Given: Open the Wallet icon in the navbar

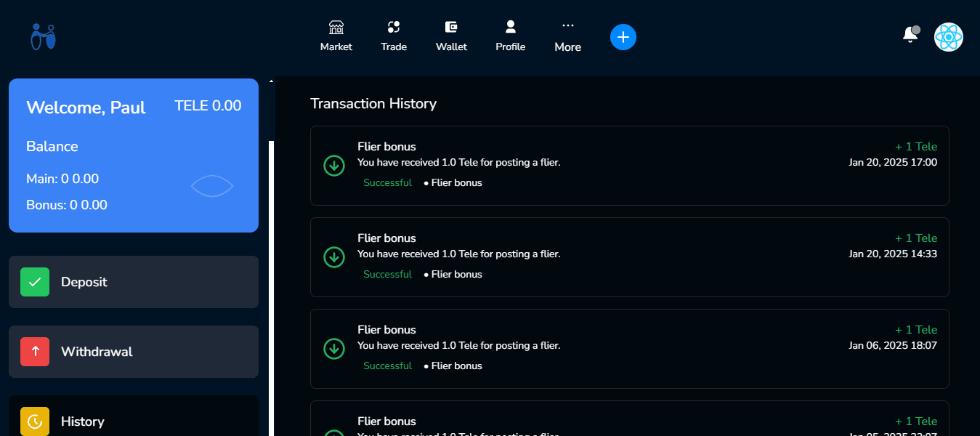Looking at the screenshot, I should pyautogui.click(x=451, y=28).
